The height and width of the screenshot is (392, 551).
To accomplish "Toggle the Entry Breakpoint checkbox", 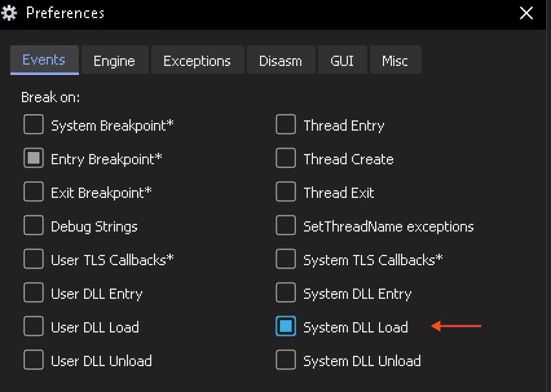I will tap(34, 158).
